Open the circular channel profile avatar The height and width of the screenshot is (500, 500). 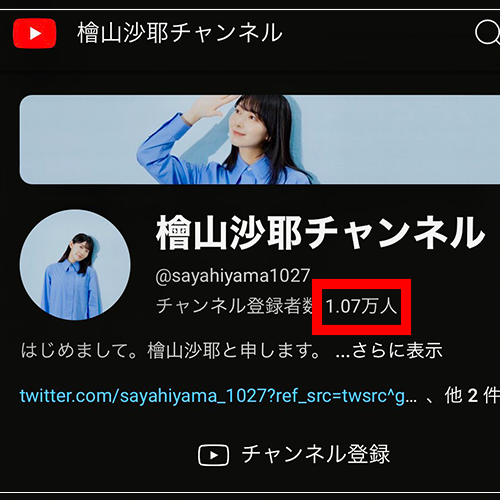tap(75, 265)
